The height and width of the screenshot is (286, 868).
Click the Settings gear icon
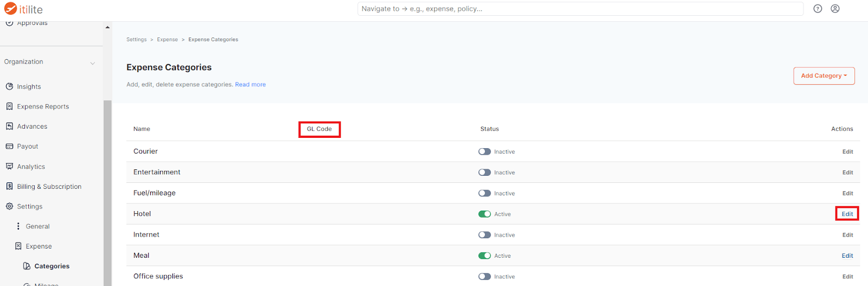pyautogui.click(x=9, y=206)
